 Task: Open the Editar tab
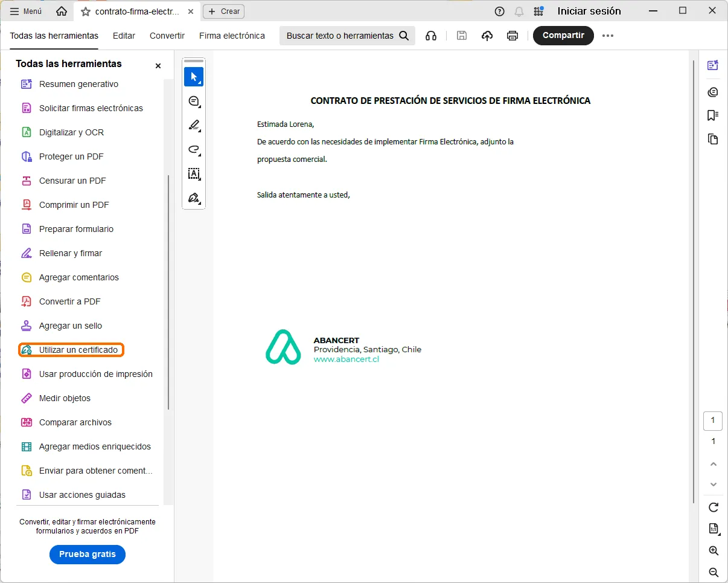pyautogui.click(x=124, y=36)
